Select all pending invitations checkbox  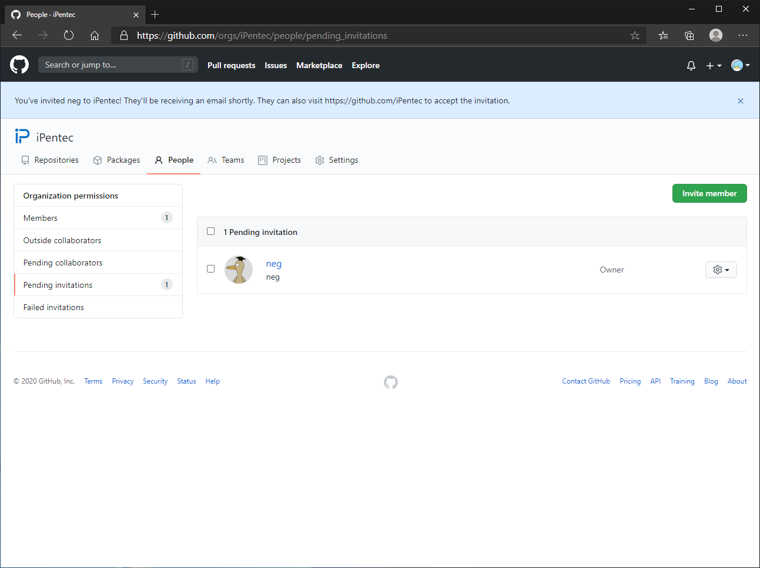pyautogui.click(x=211, y=231)
